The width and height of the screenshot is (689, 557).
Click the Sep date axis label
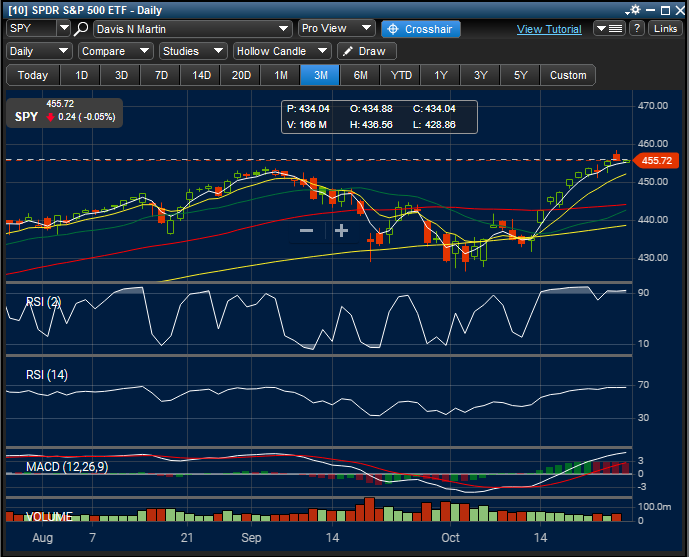tap(251, 538)
